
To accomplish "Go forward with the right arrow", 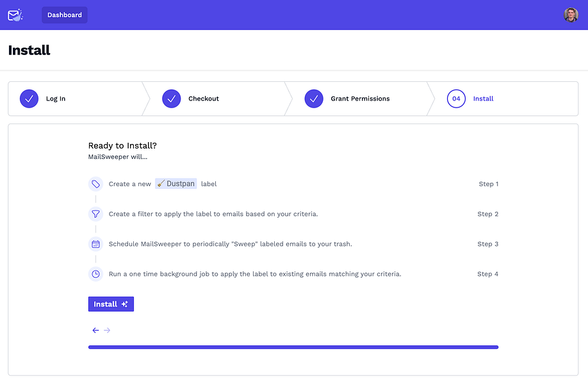I will (x=107, y=330).
